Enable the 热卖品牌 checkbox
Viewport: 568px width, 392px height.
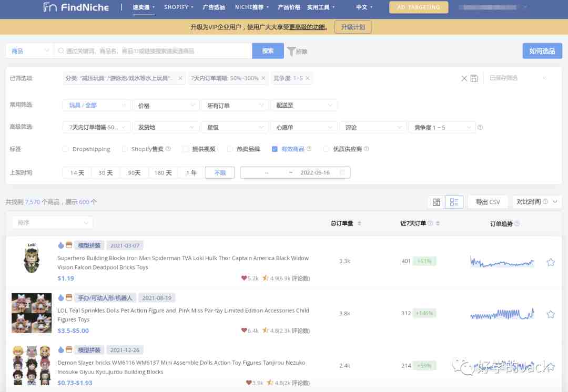click(x=230, y=149)
